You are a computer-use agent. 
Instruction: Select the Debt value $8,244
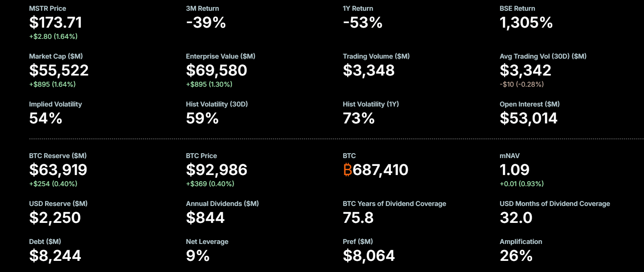click(x=55, y=256)
